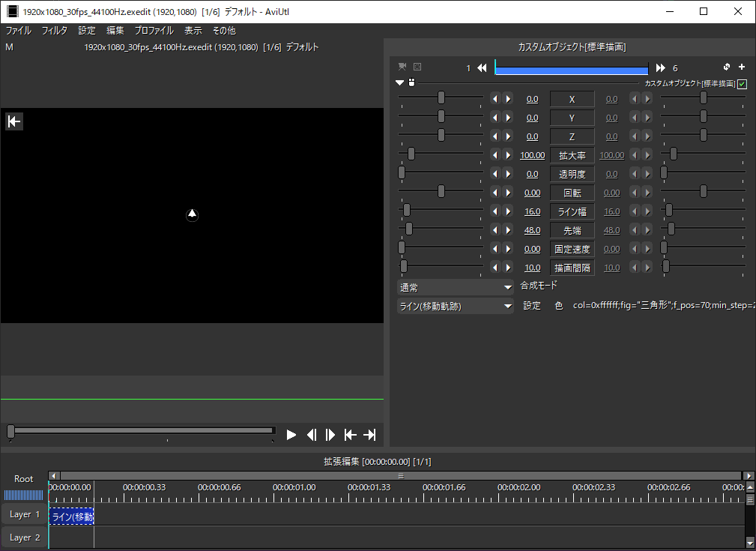The image size is (756, 551).
Task: Click the 描画間隔 parameter button
Action: (572, 268)
